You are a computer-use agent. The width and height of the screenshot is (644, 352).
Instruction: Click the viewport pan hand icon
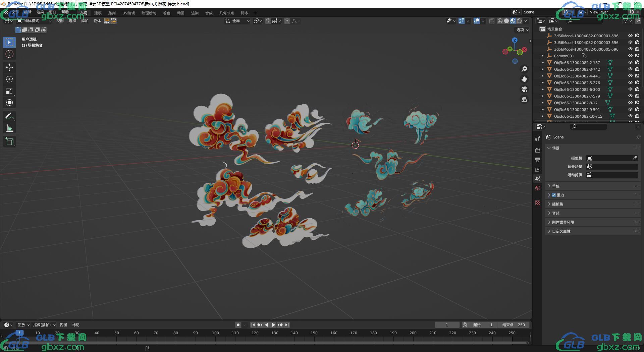coord(524,79)
